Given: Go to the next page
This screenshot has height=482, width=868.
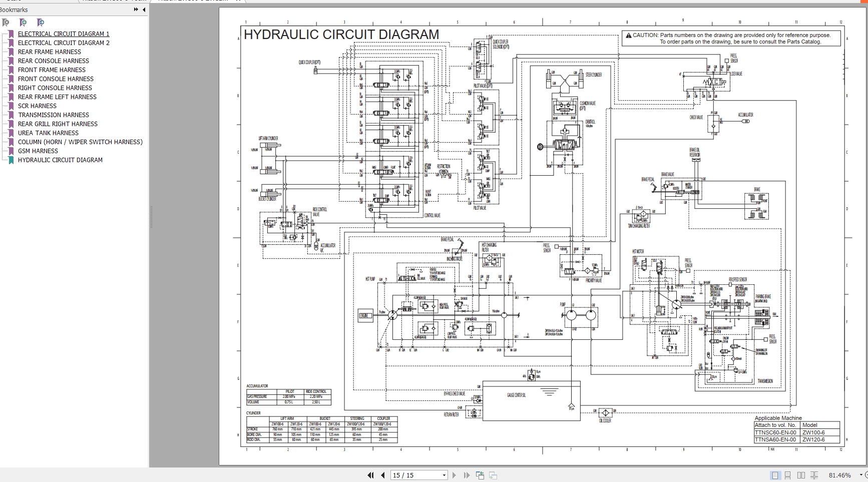Looking at the screenshot, I should (454, 475).
